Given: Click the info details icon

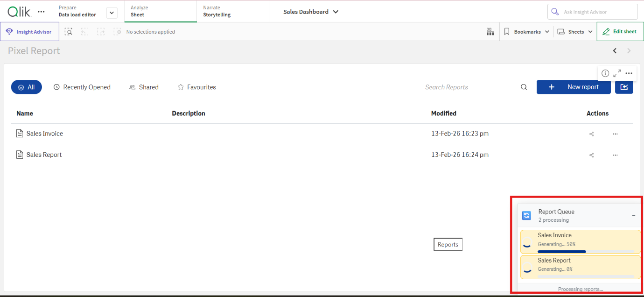Looking at the screenshot, I should [x=605, y=73].
